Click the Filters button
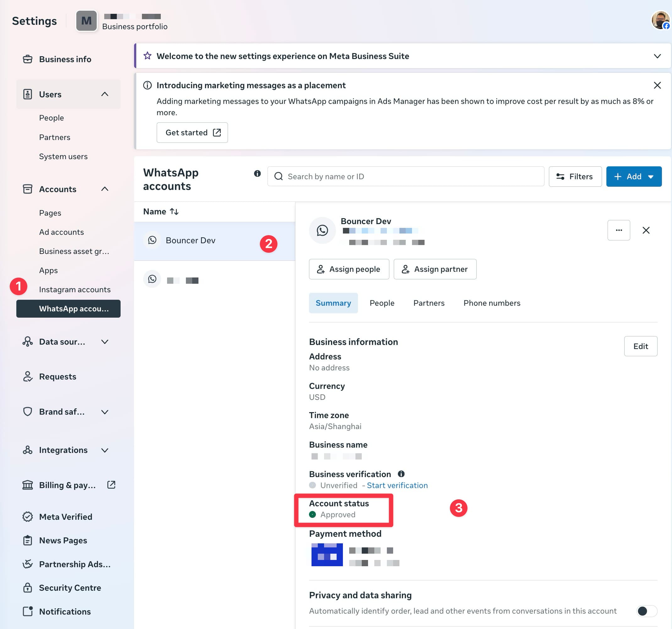The height and width of the screenshot is (629, 672). pos(575,176)
